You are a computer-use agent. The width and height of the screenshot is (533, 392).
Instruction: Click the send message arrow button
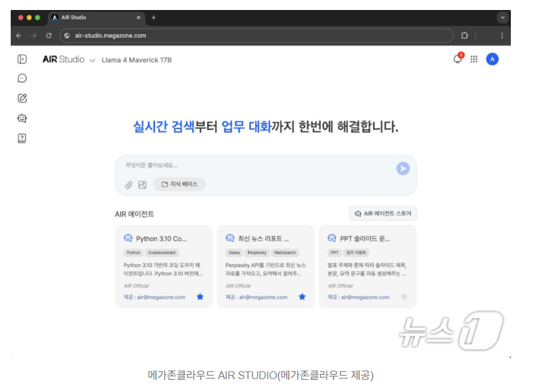coord(403,169)
